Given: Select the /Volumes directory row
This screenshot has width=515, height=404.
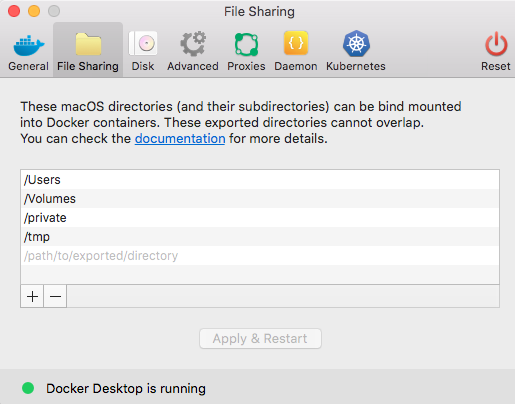Looking at the screenshot, I should coord(260,199).
